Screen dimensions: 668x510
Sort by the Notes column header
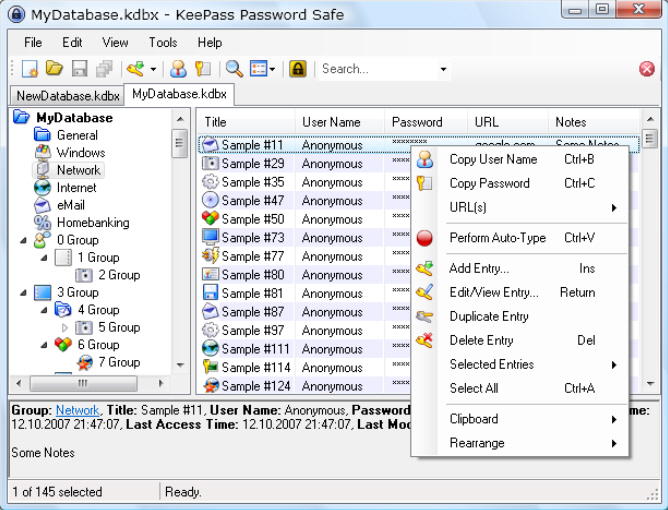[x=594, y=122]
